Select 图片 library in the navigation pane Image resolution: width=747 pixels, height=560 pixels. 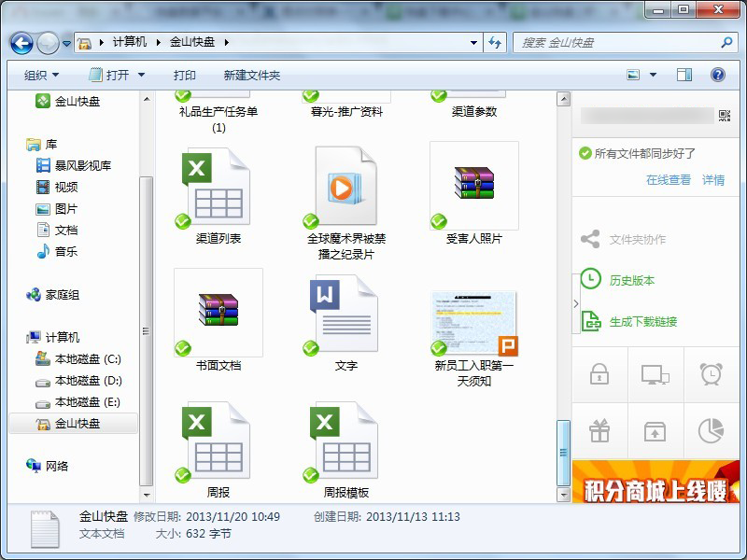click(57, 208)
